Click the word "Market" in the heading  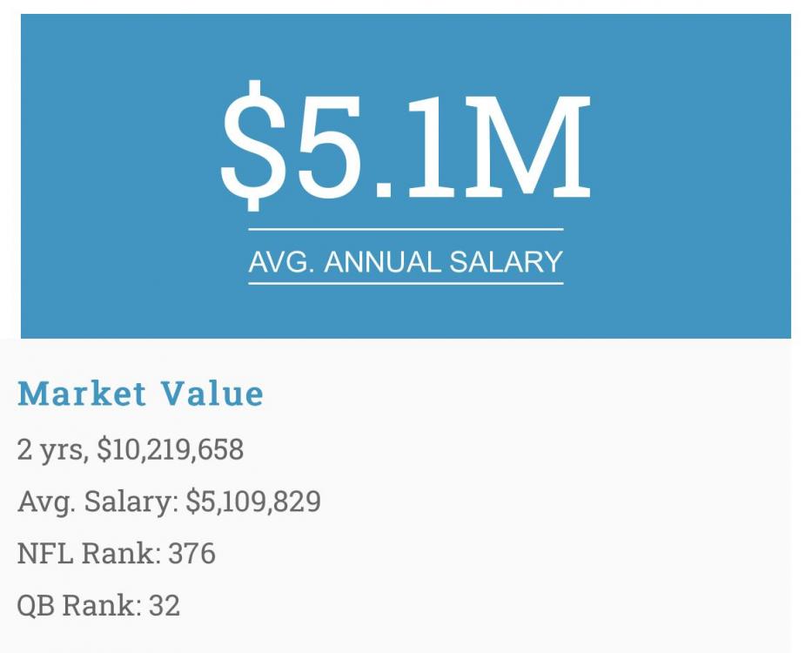coord(82,394)
